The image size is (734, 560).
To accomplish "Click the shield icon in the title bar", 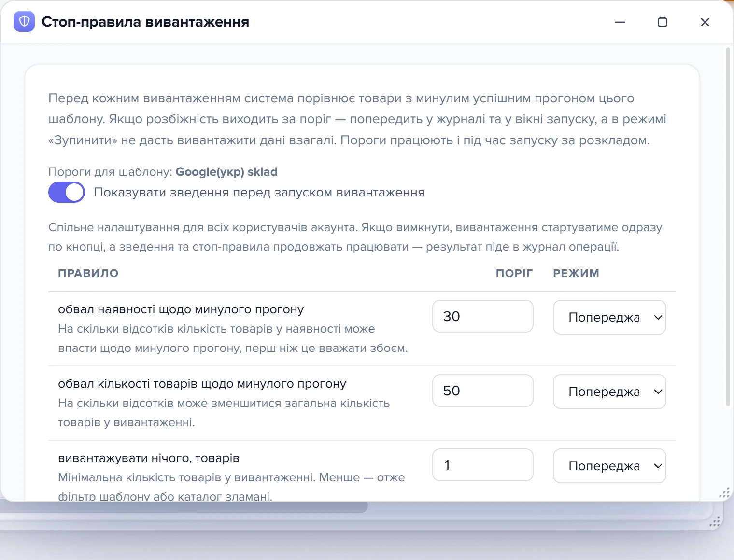I will [x=24, y=22].
